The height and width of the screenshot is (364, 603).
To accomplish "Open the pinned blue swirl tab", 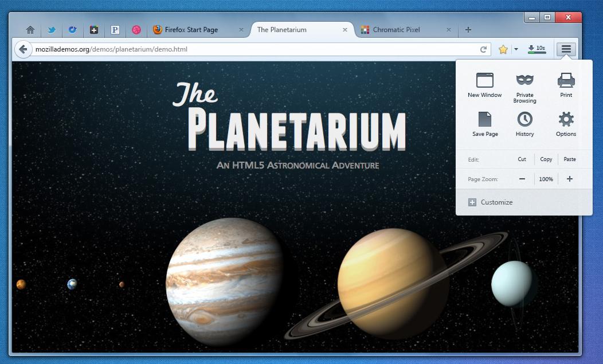I will [73, 30].
